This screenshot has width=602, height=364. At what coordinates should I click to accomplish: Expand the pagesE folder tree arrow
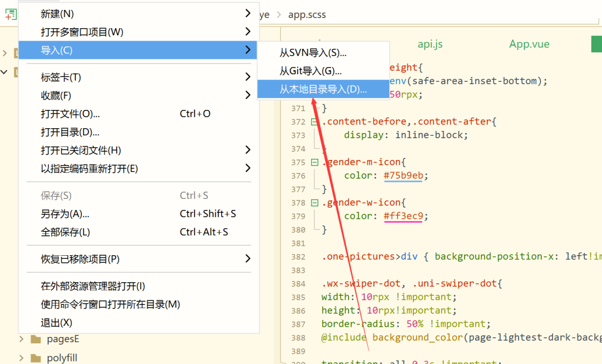click(x=21, y=339)
